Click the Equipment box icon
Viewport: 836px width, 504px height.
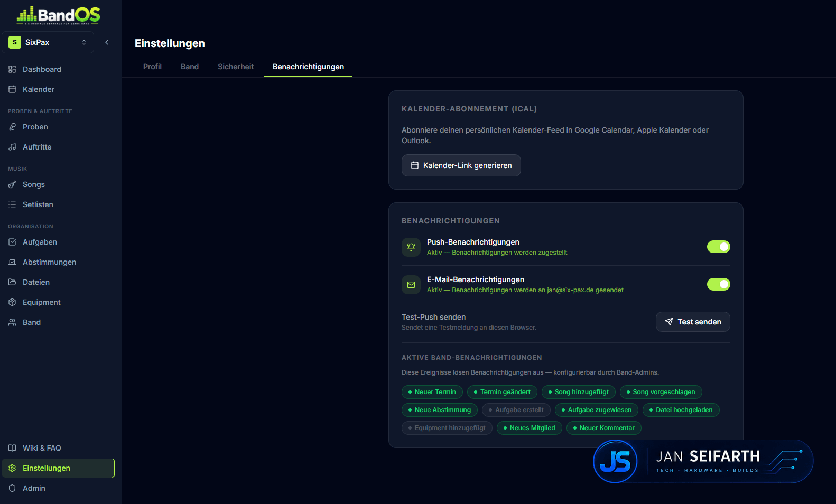pos(12,302)
